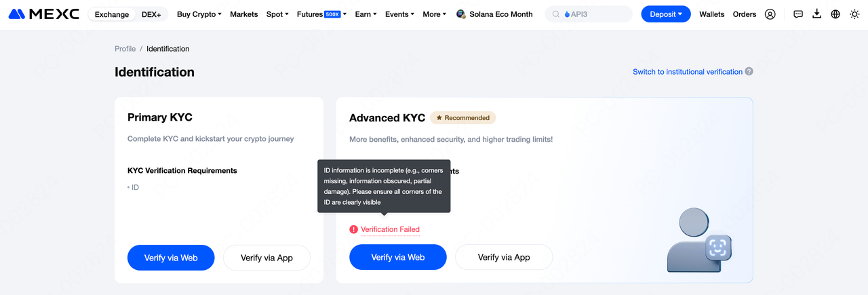Click the MEXC logo
This screenshot has width=868, height=295.
pos(43,14)
